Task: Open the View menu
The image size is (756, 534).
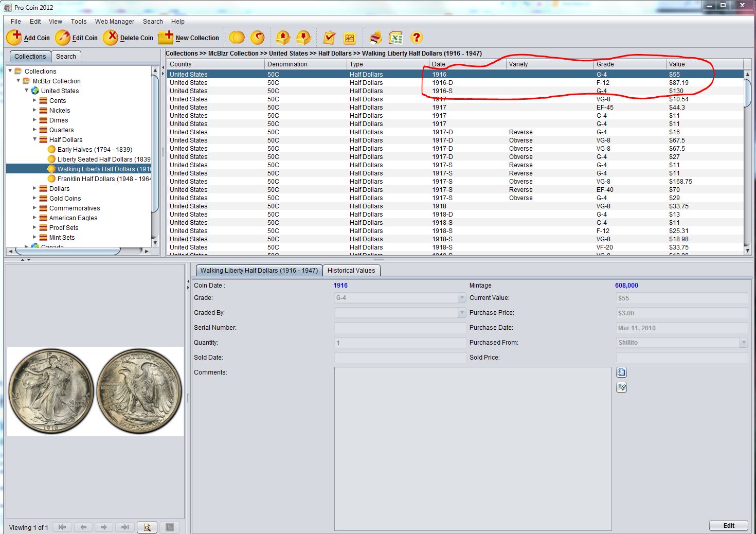Action: 56,22
